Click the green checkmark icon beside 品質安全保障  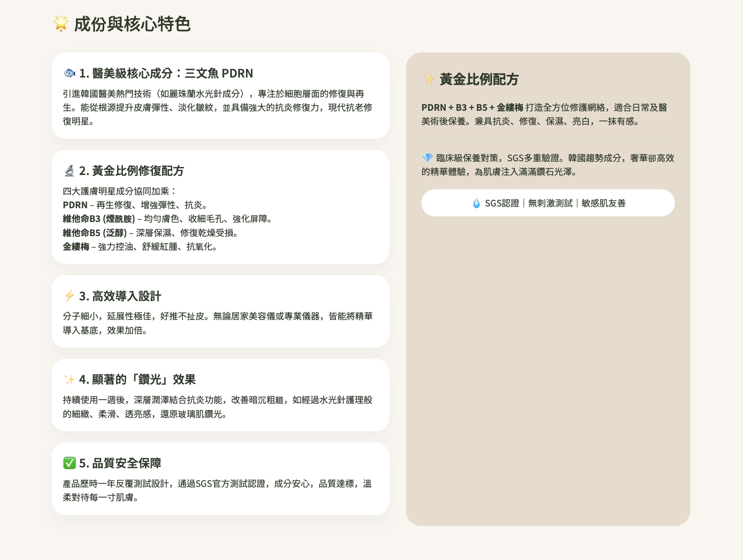coord(70,463)
